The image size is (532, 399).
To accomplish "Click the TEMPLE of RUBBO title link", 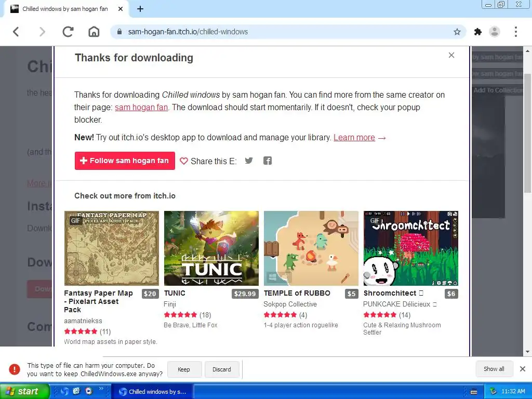I will [297, 293].
